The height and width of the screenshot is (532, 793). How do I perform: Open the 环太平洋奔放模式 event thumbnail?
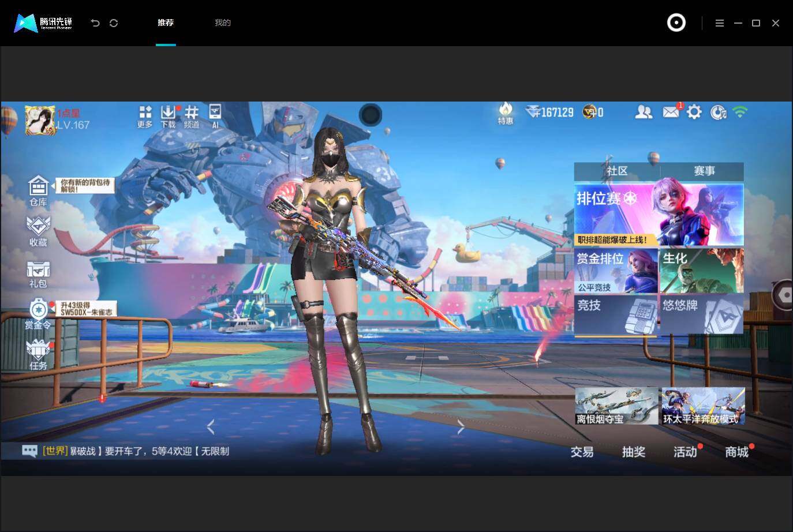pyautogui.click(x=703, y=406)
